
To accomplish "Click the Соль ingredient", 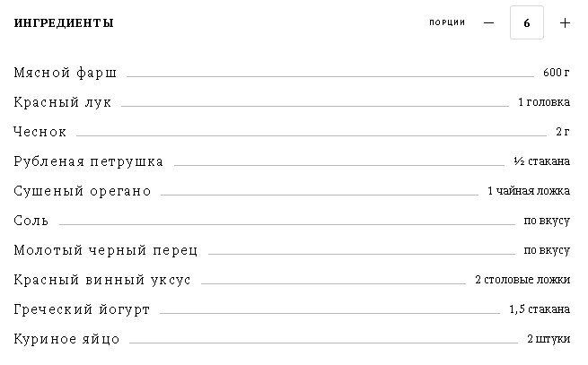I will pos(31,221).
